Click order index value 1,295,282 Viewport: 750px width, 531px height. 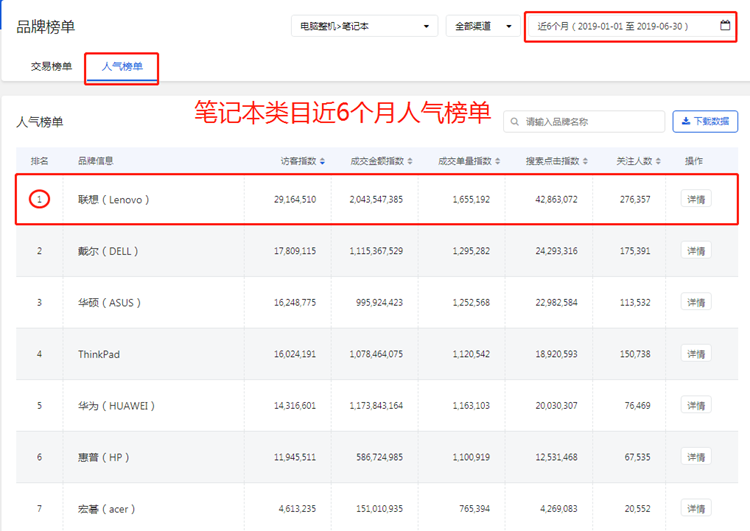tap(471, 251)
